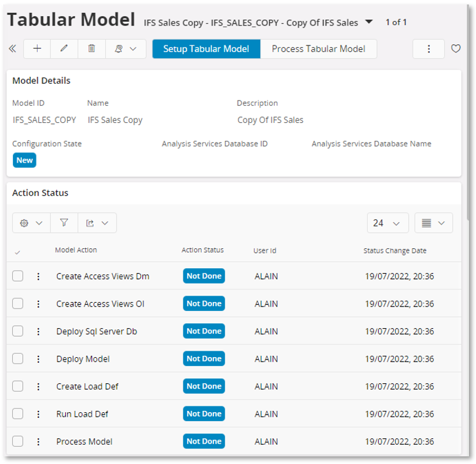Tick the checkbox for Create Access Views Dm
Screen dimensions: 476x464
pyautogui.click(x=17, y=276)
